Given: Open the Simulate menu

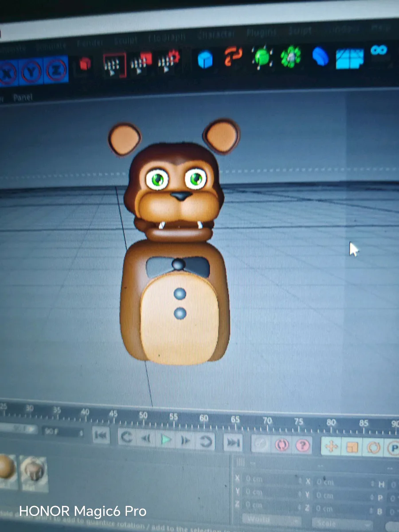Looking at the screenshot, I should pyautogui.click(x=52, y=46).
